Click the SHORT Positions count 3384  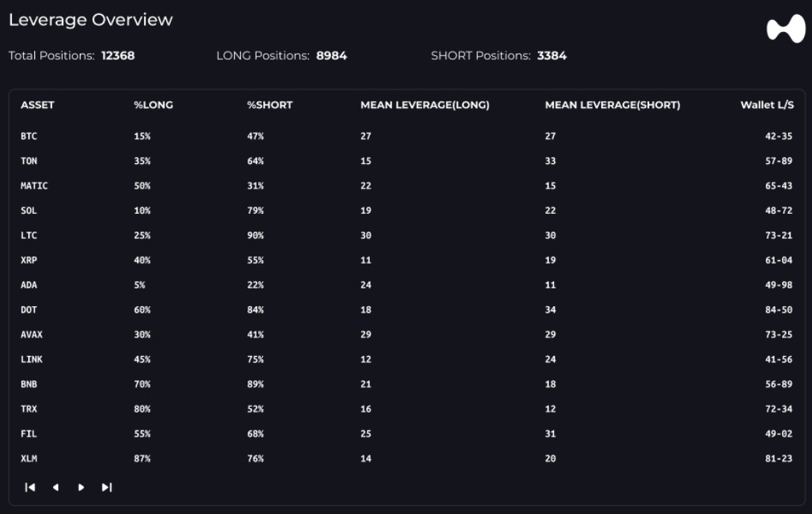[x=551, y=56]
